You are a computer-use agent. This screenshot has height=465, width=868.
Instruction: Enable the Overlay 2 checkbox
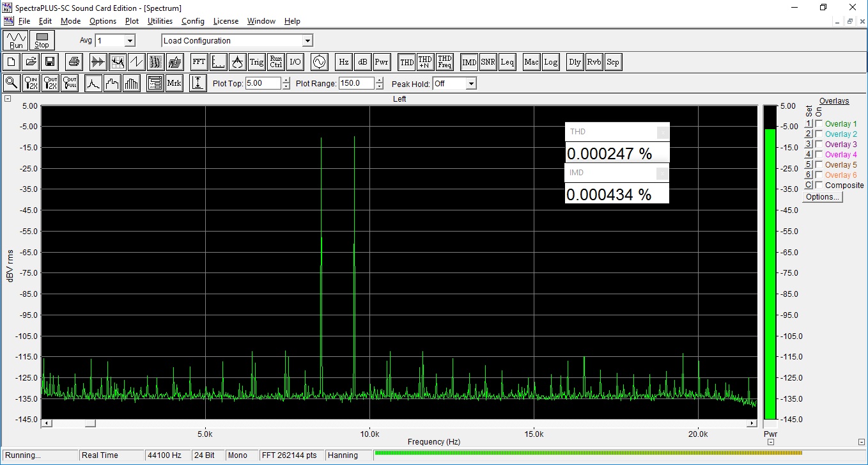click(x=819, y=134)
